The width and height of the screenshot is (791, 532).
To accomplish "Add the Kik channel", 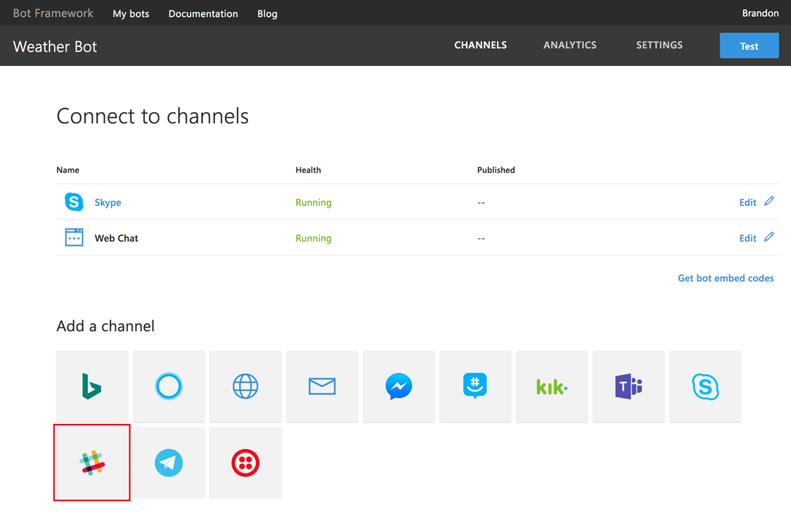I will [x=552, y=386].
